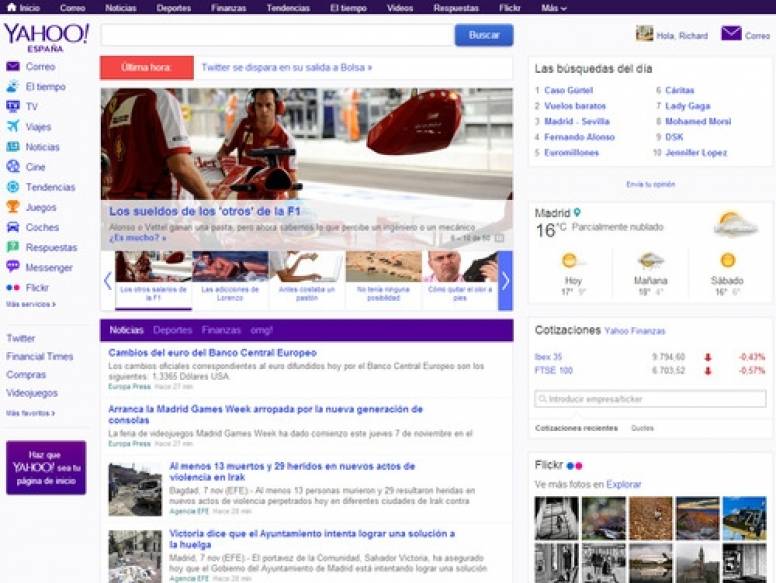Open the Coches car icon
The width and height of the screenshot is (776, 583).
(13, 227)
